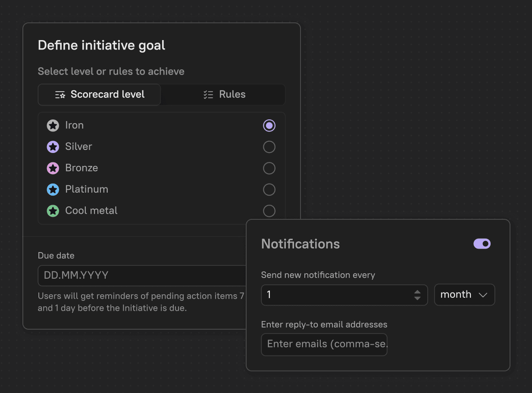Click the scorecard level filter icon
This screenshot has width=532, height=393.
point(59,94)
